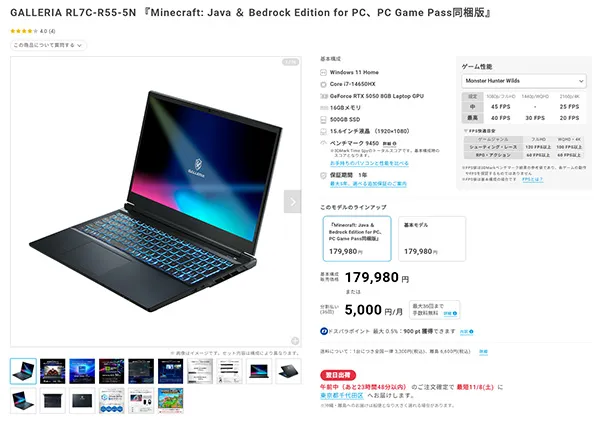Click the star rating 4.0 reviews

(33, 31)
